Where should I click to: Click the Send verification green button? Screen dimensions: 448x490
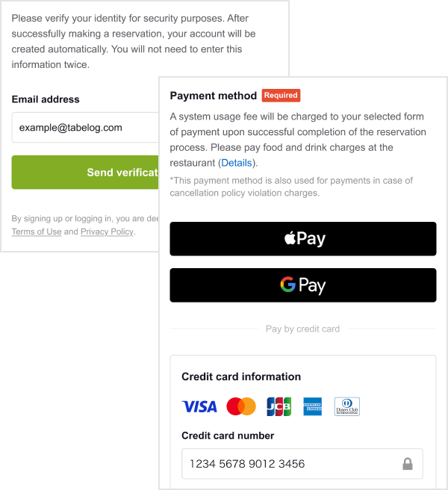tap(85, 173)
